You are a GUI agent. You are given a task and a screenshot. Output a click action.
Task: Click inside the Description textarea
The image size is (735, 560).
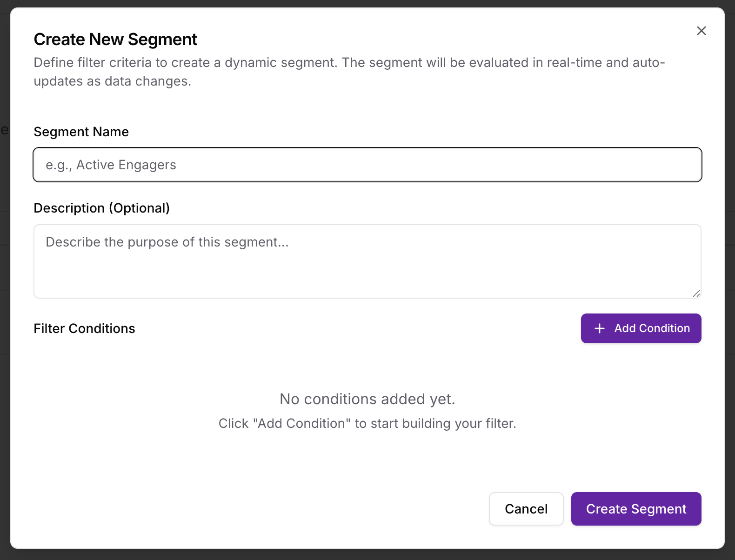[x=367, y=260]
